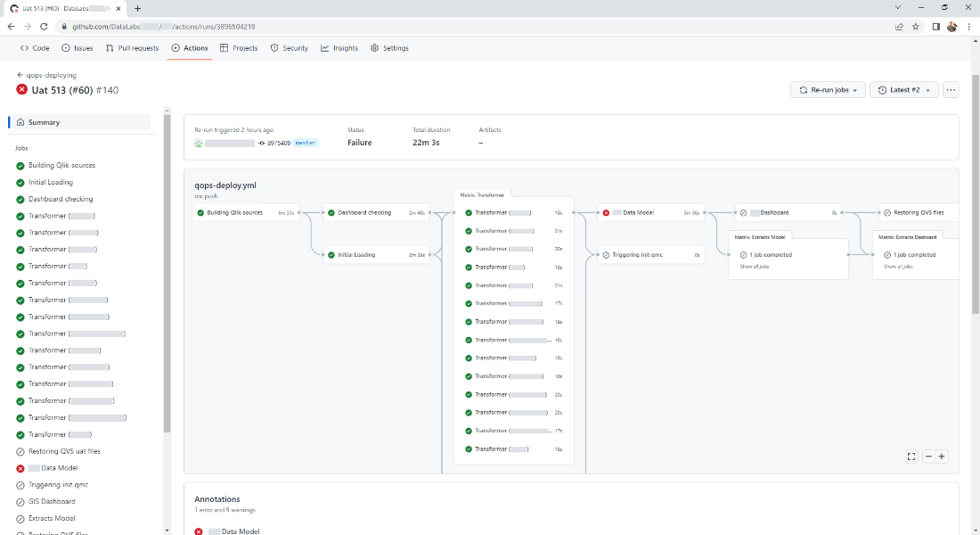Open repository Settings via the gear icon
980x535 pixels.
coord(373,48)
